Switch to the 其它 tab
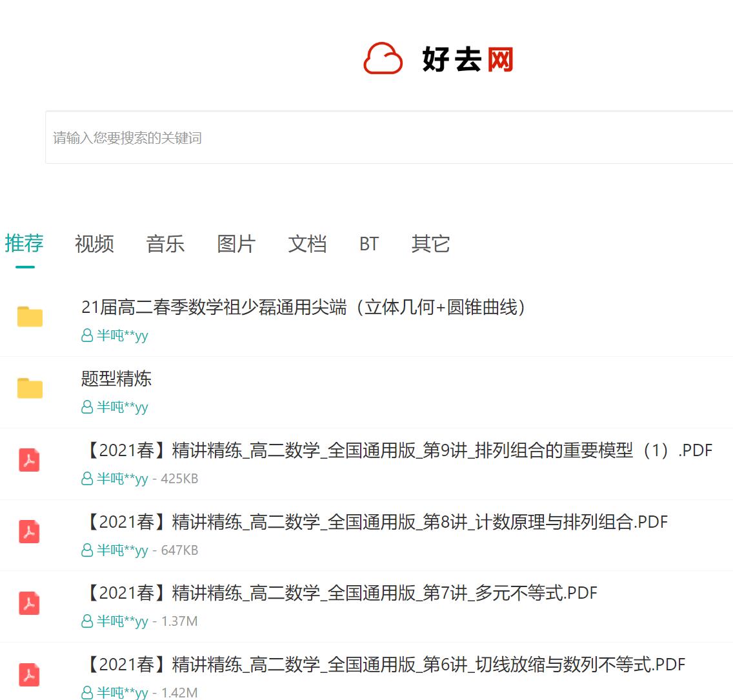733x700 pixels. point(430,244)
